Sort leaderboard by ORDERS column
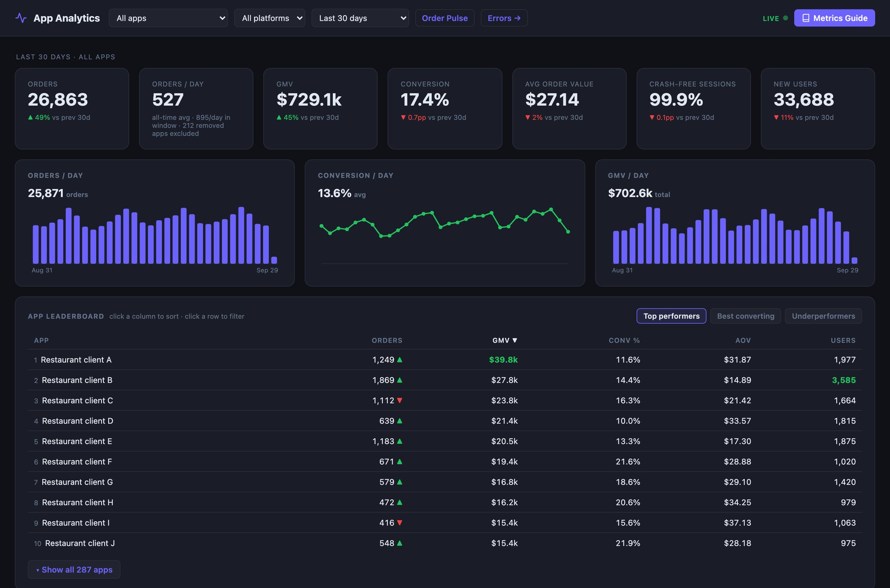Screen dimensions: 890x588 click(x=387, y=340)
